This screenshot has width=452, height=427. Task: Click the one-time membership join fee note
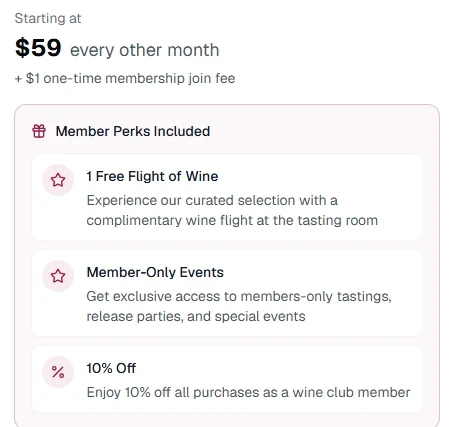coord(125,79)
